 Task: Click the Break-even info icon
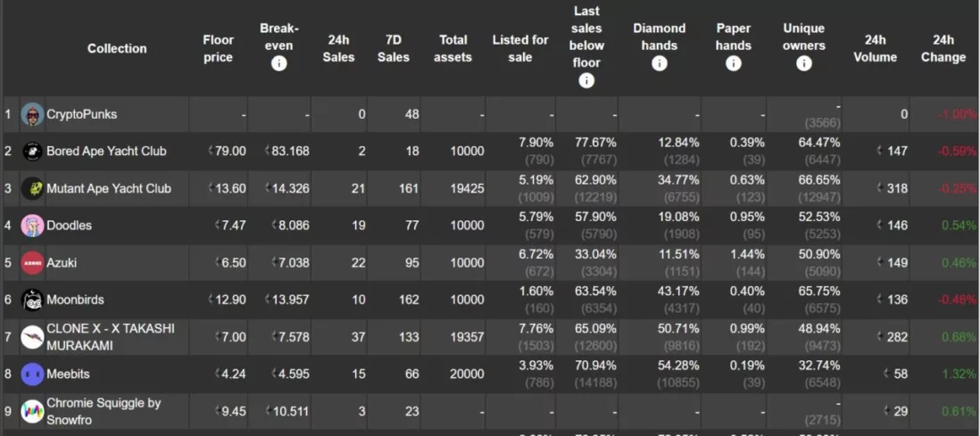pos(278,63)
